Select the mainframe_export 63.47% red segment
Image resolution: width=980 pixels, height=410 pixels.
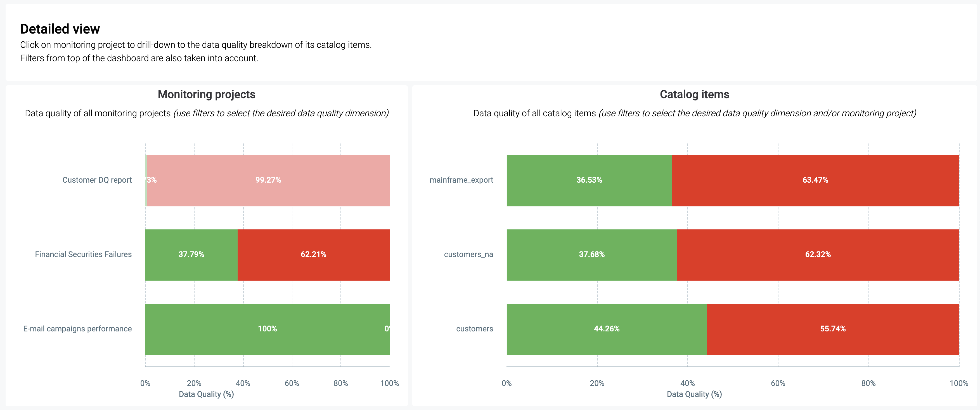(x=815, y=180)
